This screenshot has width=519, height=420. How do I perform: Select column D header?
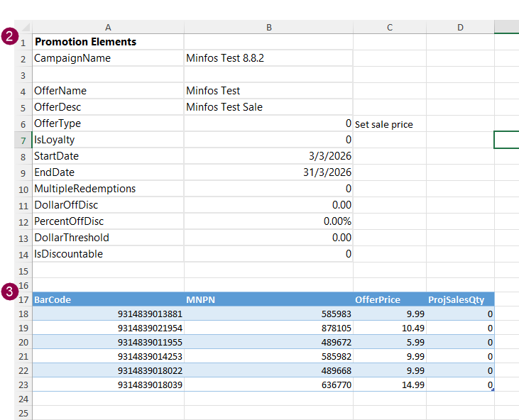(460, 27)
